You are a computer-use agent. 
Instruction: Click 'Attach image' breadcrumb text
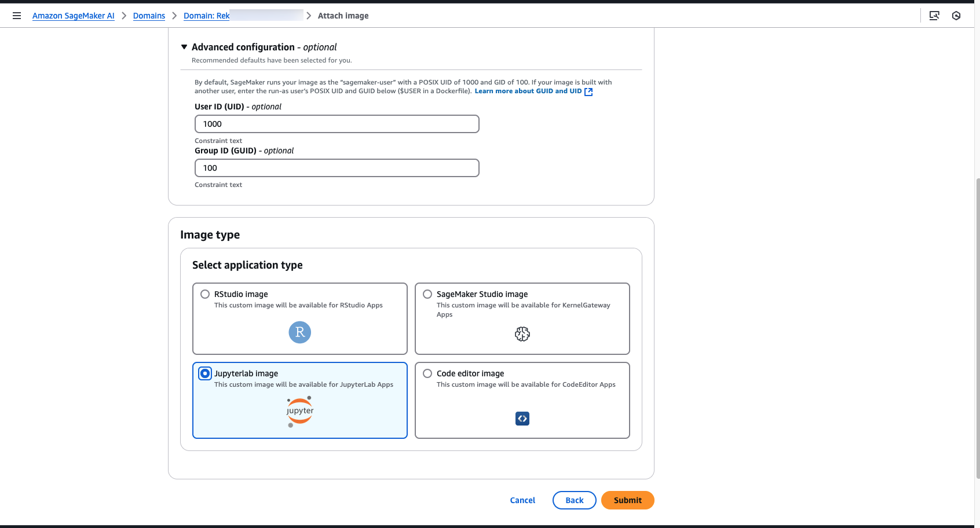(x=343, y=16)
